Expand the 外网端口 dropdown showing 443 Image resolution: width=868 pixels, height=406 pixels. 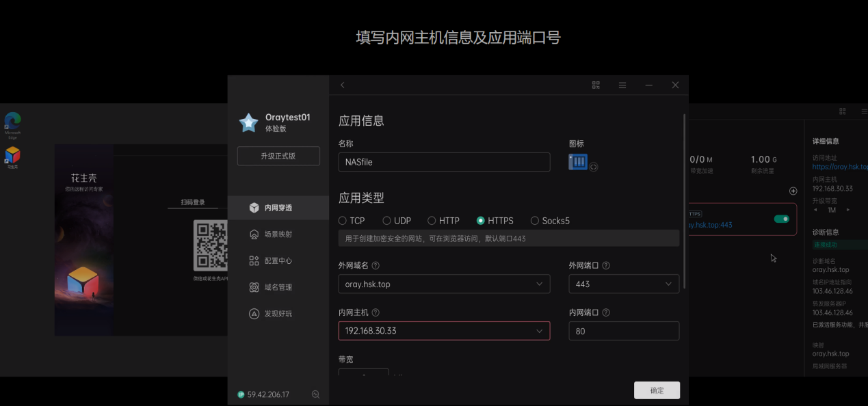[x=624, y=284]
